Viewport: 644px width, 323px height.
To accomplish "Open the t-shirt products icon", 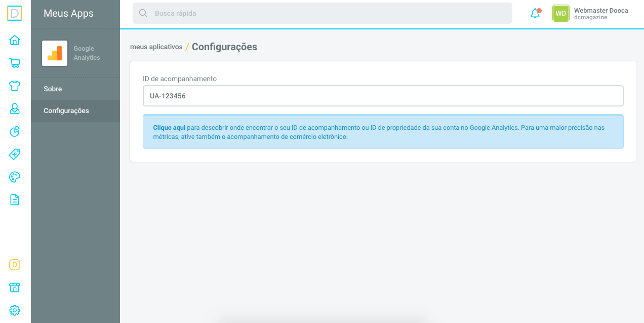I will pos(15,85).
